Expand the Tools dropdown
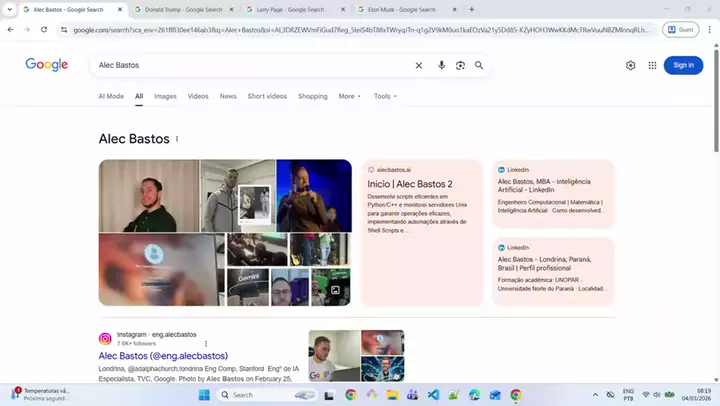The height and width of the screenshot is (406, 720). [385, 96]
